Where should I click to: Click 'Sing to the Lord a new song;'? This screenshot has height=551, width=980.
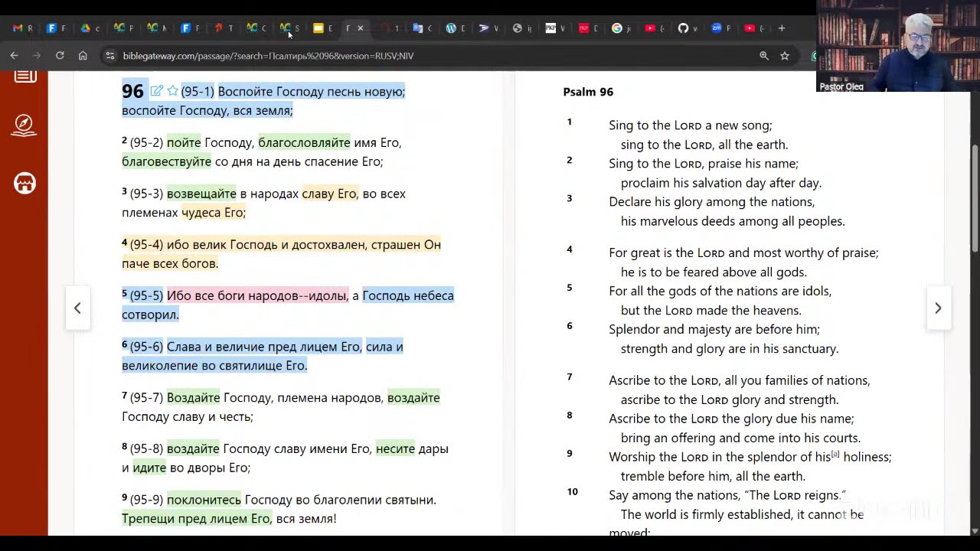(690, 126)
